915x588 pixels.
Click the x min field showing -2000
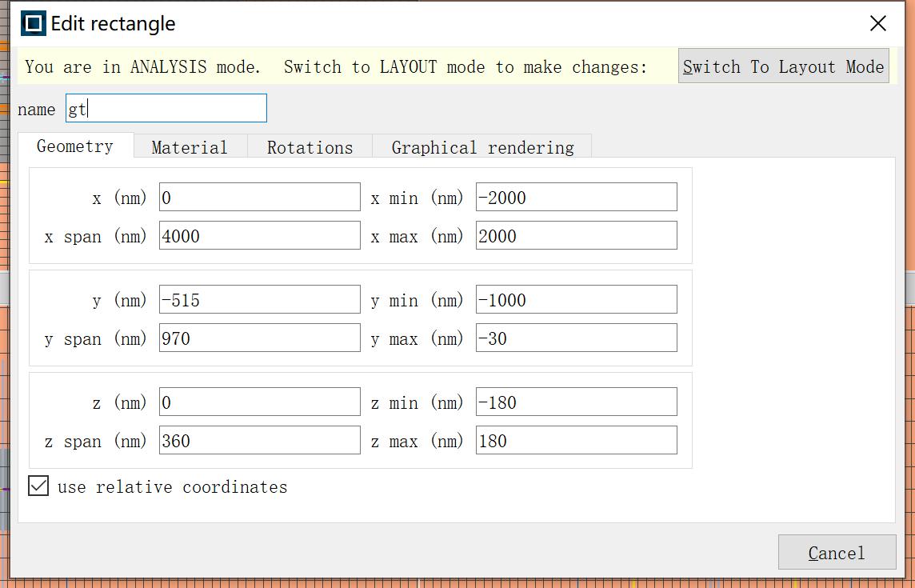click(x=576, y=197)
